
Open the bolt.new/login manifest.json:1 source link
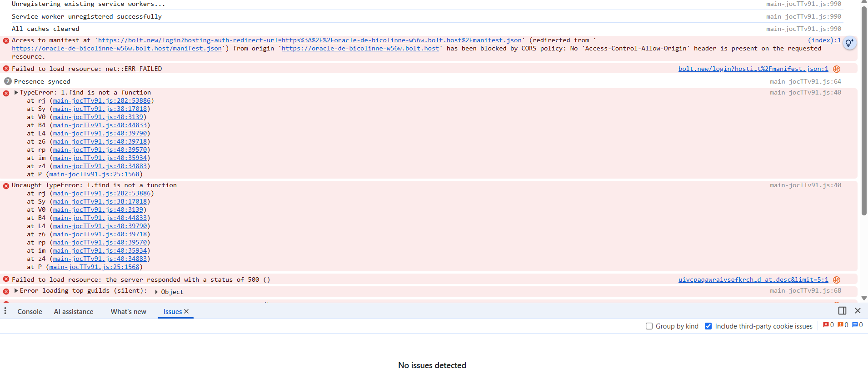[x=753, y=69]
